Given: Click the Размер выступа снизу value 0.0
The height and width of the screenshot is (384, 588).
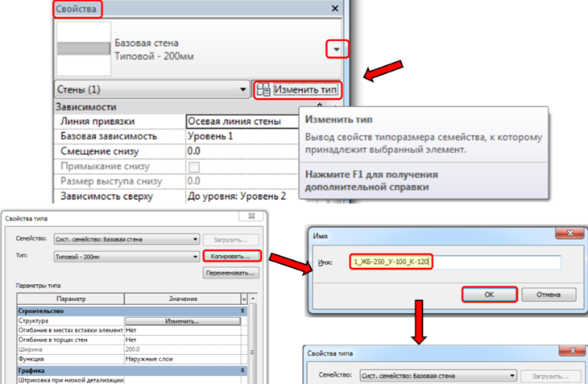Looking at the screenshot, I should click(x=242, y=181).
